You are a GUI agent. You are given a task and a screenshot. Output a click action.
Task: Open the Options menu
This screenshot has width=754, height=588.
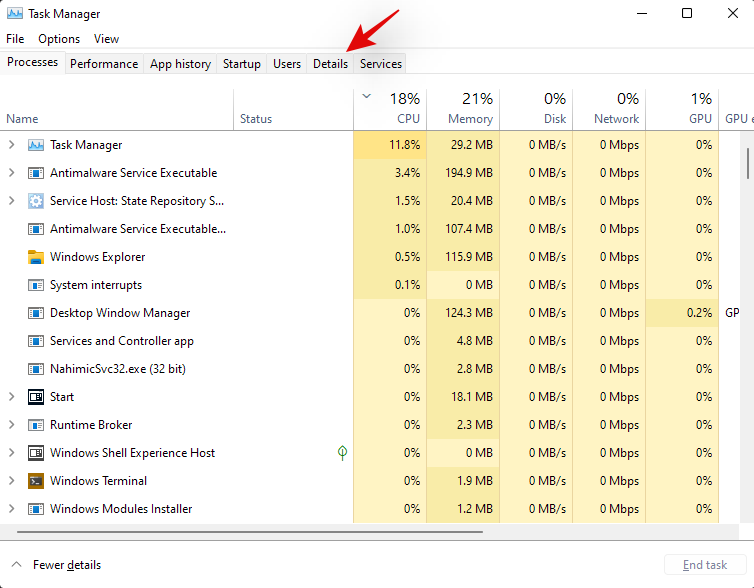point(59,39)
